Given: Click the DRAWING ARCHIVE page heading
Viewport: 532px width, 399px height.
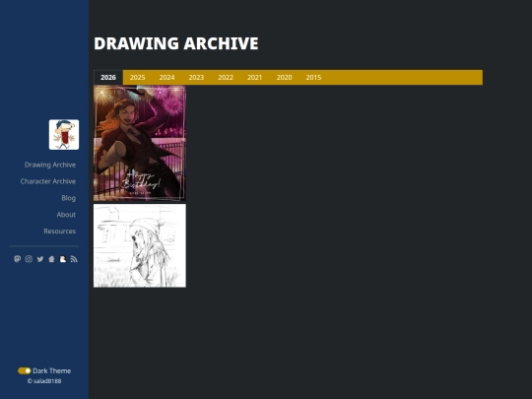Looking at the screenshot, I should (x=176, y=43).
